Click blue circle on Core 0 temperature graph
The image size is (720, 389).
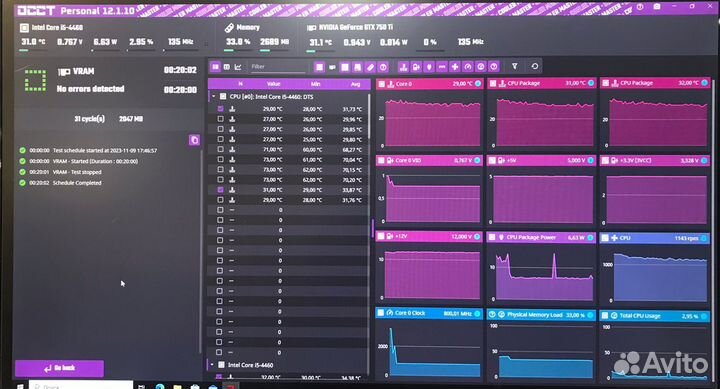click(x=478, y=84)
